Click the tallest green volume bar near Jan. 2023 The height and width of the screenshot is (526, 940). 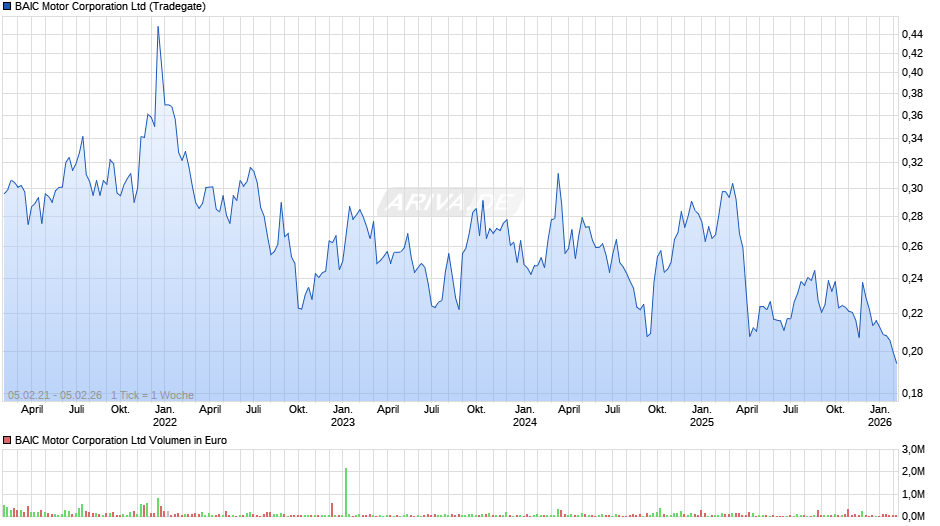346,492
